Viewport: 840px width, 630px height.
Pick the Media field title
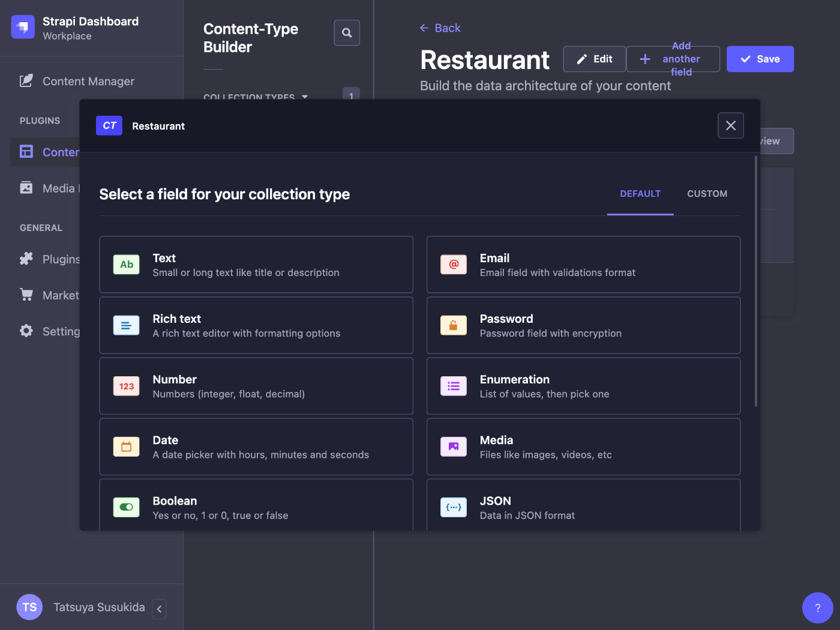tap(496, 440)
